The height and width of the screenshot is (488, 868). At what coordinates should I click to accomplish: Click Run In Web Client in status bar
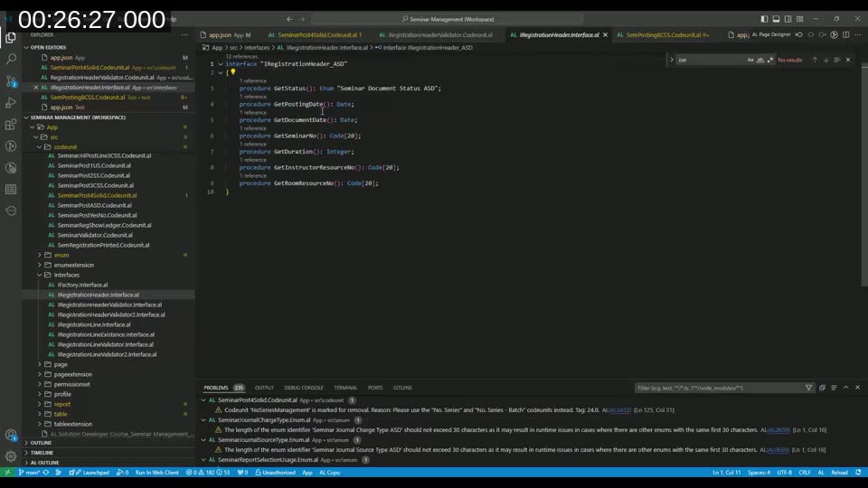(x=156, y=473)
